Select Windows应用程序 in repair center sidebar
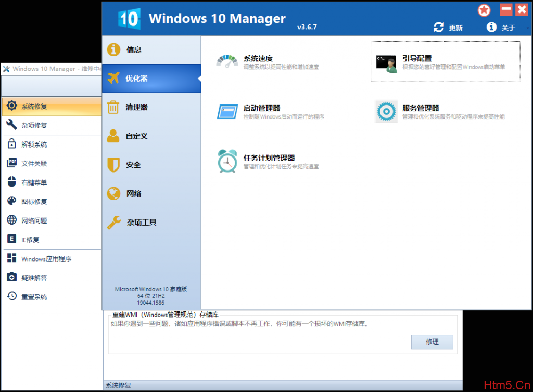533x392 pixels. (52, 259)
